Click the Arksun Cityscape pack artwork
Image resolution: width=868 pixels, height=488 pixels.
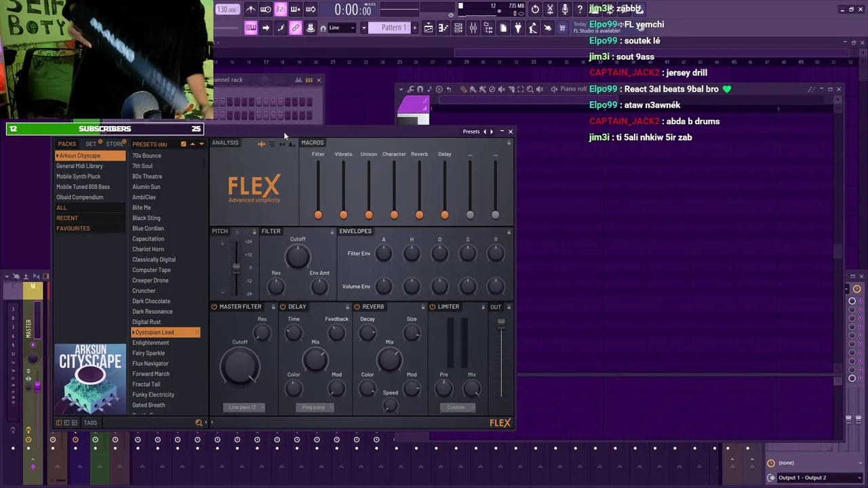(x=90, y=380)
